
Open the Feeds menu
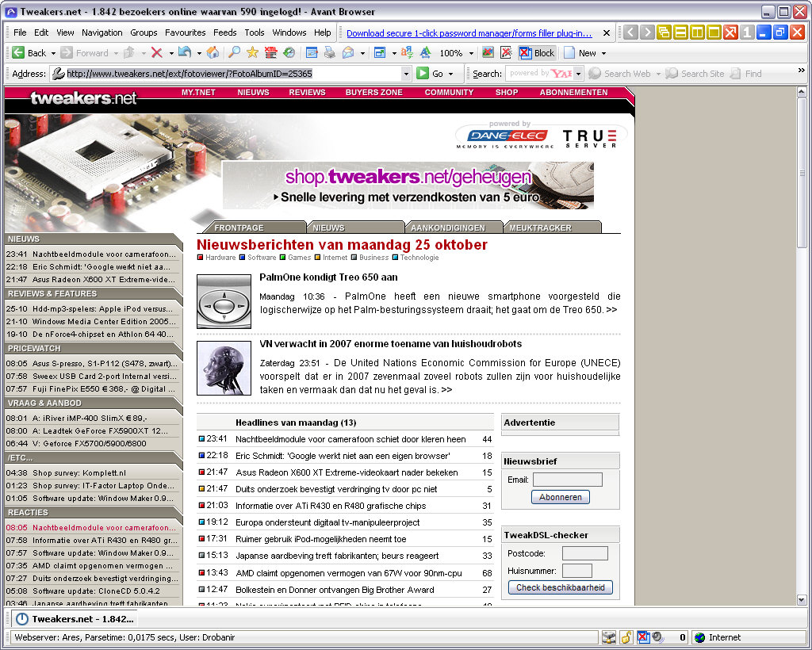click(224, 32)
